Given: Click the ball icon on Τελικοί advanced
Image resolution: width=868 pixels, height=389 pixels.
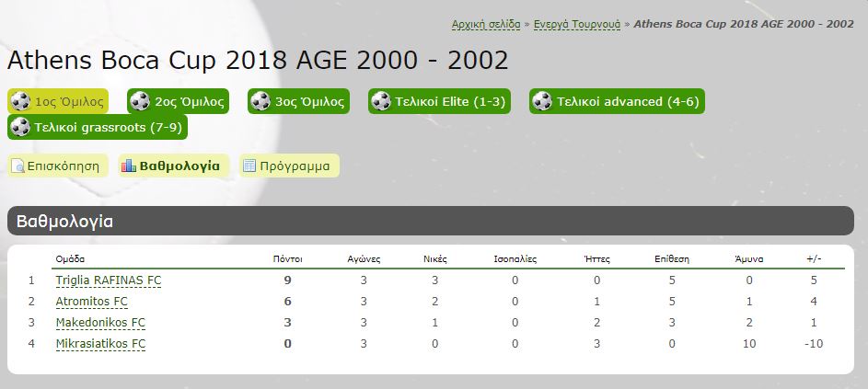Looking at the screenshot, I should point(542,101).
